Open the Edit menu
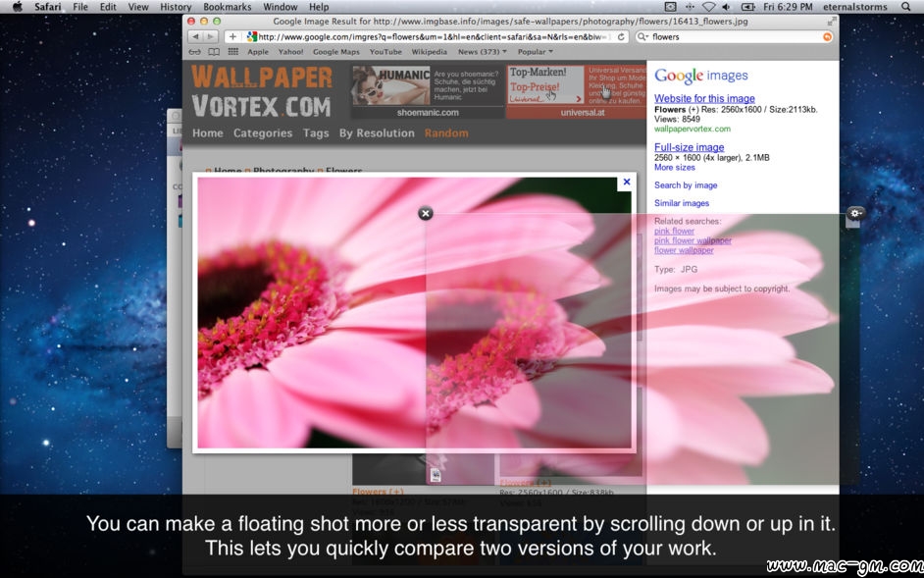Image resolution: width=924 pixels, height=578 pixels. click(108, 7)
